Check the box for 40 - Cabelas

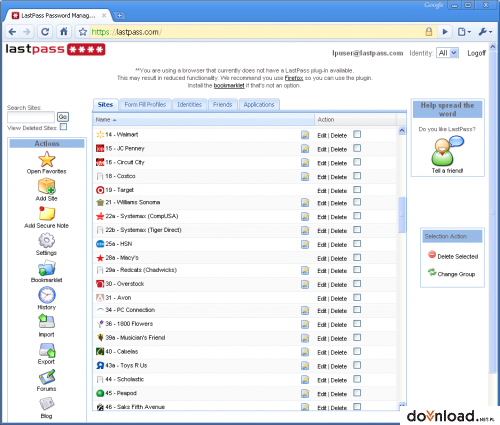(x=357, y=351)
